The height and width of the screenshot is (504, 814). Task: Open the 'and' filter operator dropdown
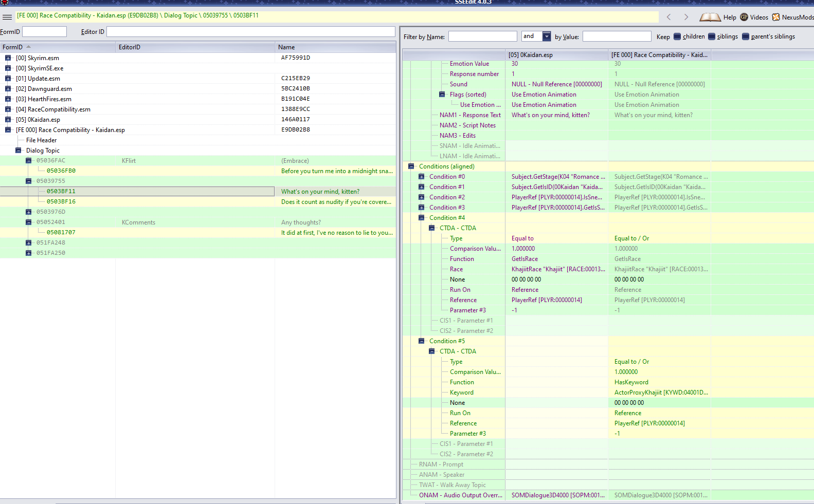pos(547,36)
